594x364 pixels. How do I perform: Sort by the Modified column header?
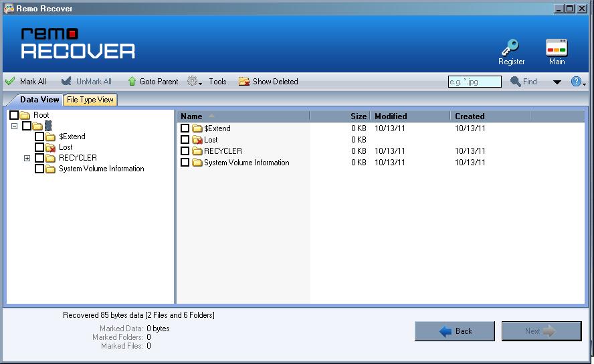click(410, 116)
